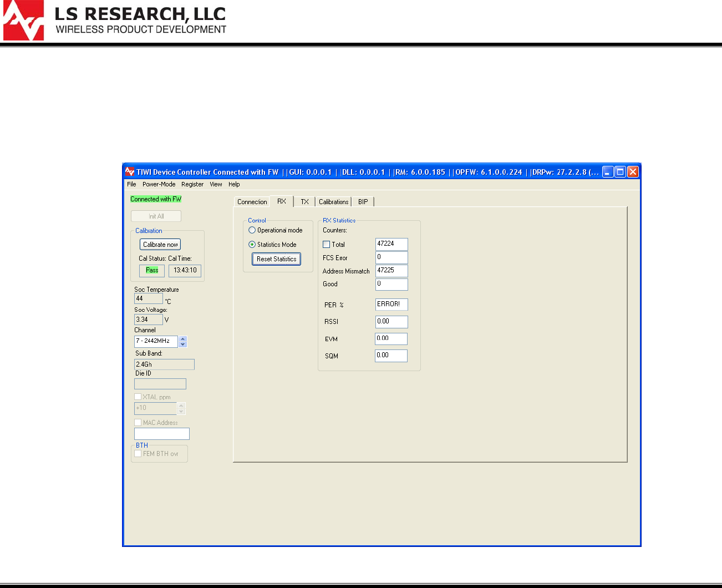Click the Sub Band field showing 2.4Gh
Viewport: 722px width, 588px height.
click(x=165, y=364)
